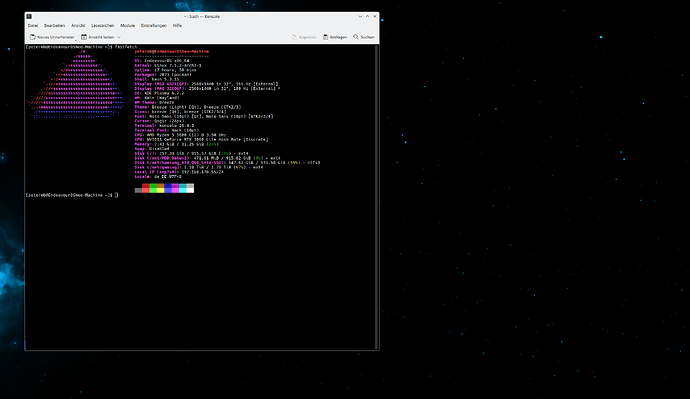Click the Einfügen paste icon
Image resolution: width=690 pixels, height=399 pixels.
click(326, 37)
